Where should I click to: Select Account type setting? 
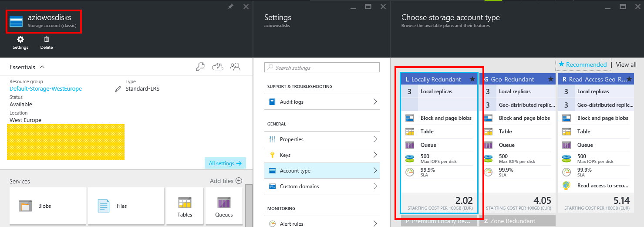coord(322,171)
